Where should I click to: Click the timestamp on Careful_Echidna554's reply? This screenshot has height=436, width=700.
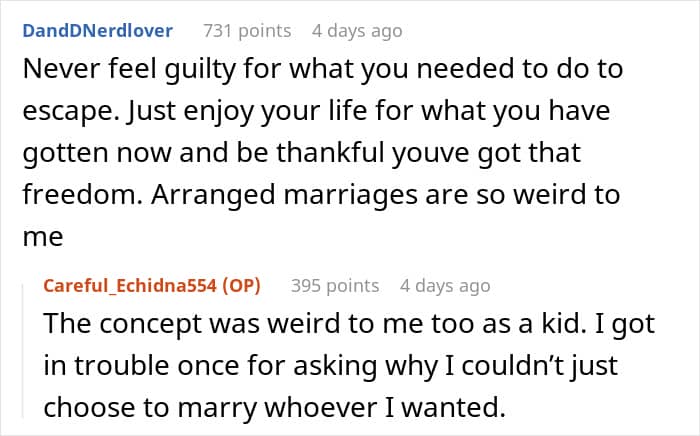(445, 286)
